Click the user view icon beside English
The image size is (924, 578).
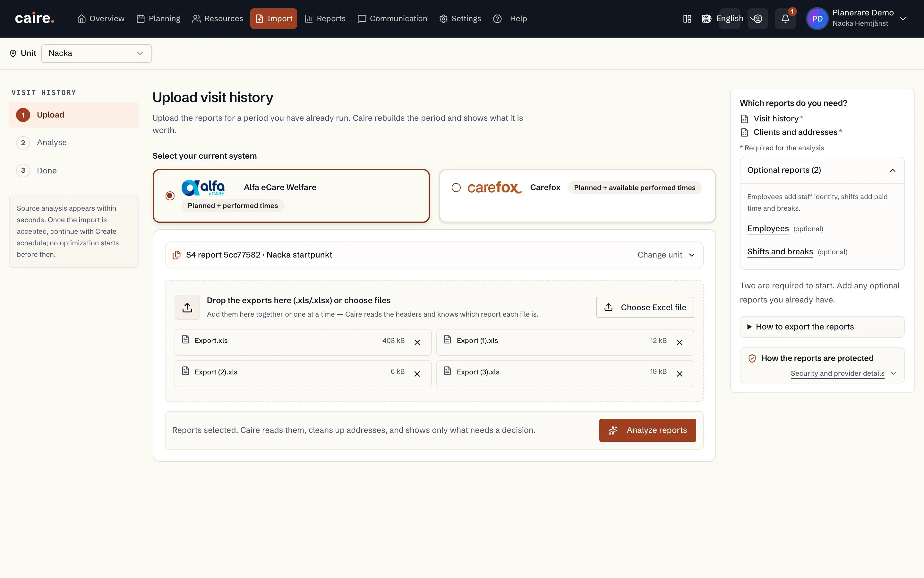757,19
